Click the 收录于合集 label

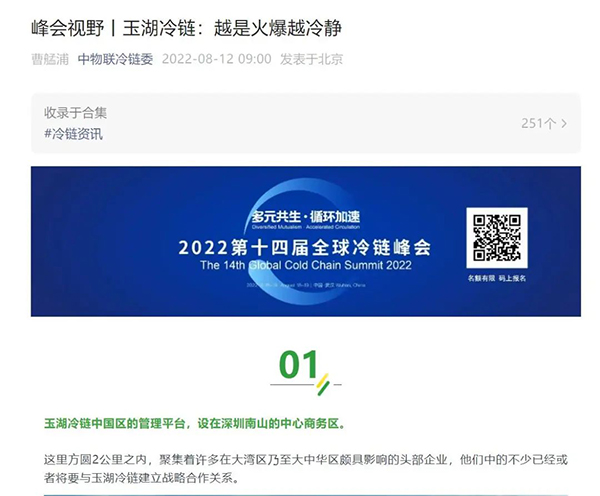point(75,113)
